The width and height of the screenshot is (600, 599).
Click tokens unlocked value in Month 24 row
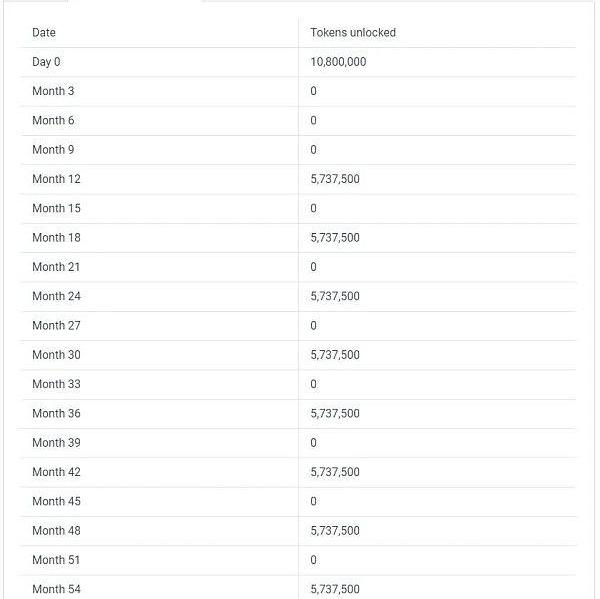tap(335, 296)
